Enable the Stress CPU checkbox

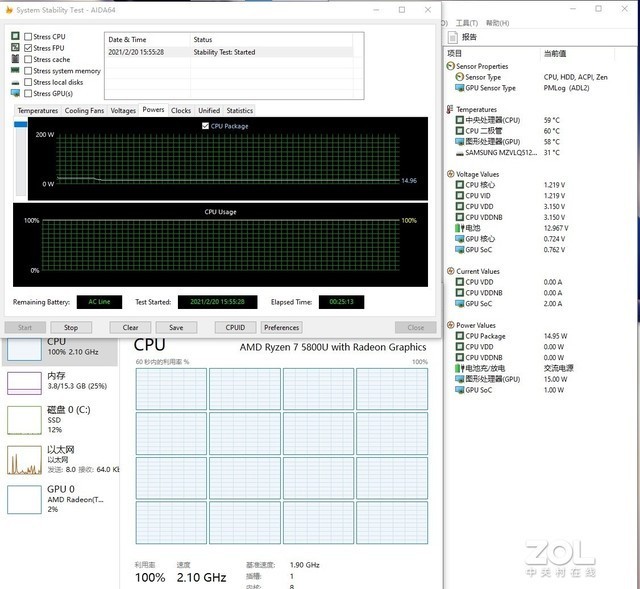pos(28,37)
